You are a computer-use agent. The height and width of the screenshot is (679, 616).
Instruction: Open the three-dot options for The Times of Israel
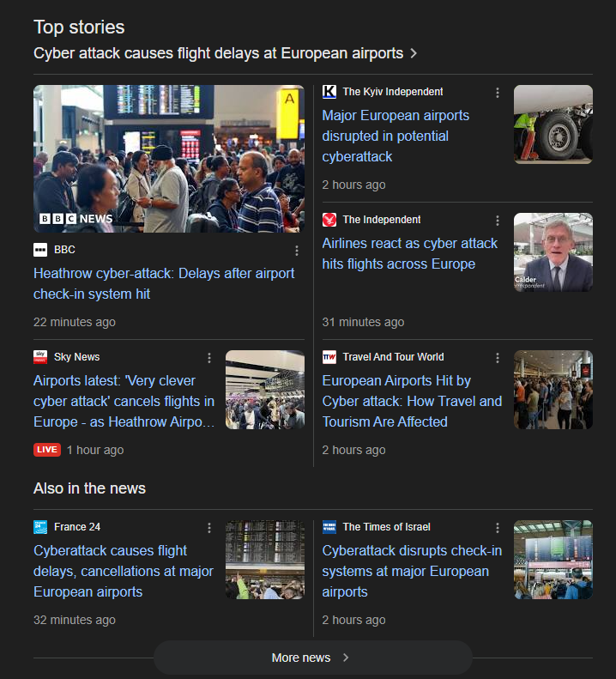pos(498,527)
